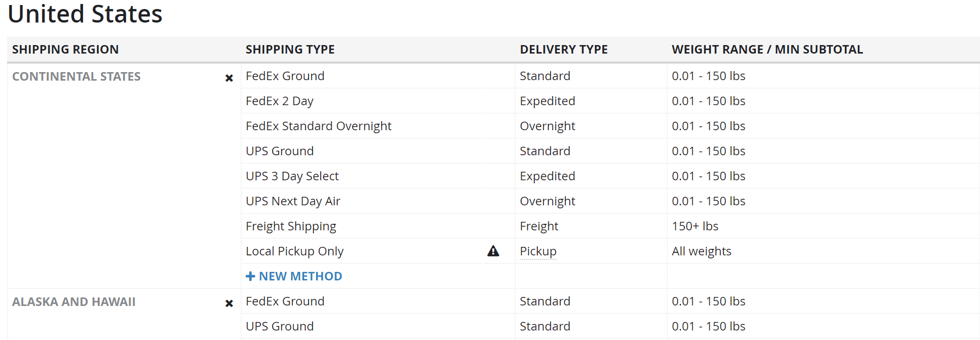
Task: Click All weights range for pickup
Action: 701,251
